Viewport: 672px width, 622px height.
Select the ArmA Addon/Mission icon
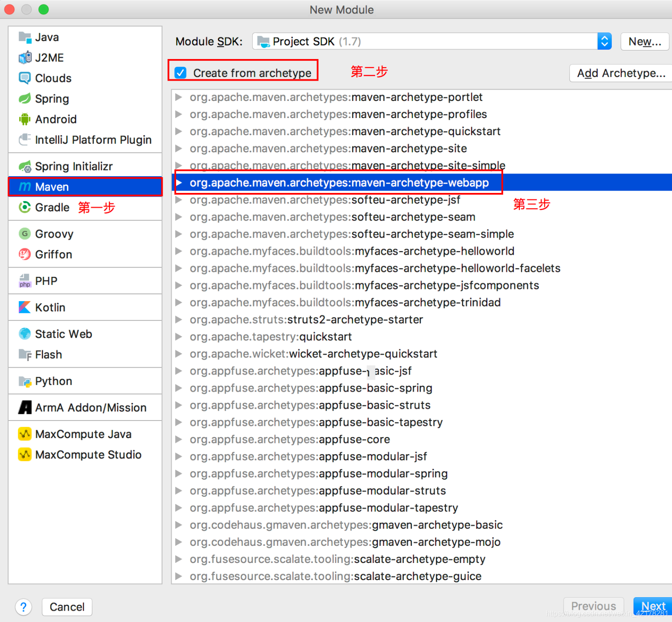pos(25,407)
